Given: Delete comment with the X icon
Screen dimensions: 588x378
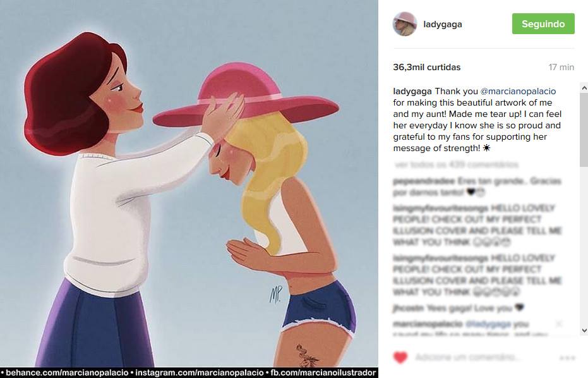Looking at the screenshot, I should pos(559,324).
